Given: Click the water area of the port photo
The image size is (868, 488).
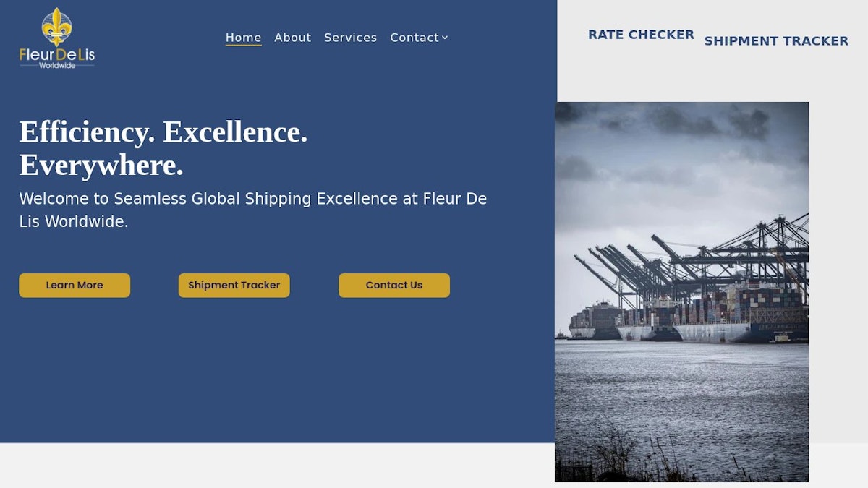Looking at the screenshot, I should (x=680, y=390).
